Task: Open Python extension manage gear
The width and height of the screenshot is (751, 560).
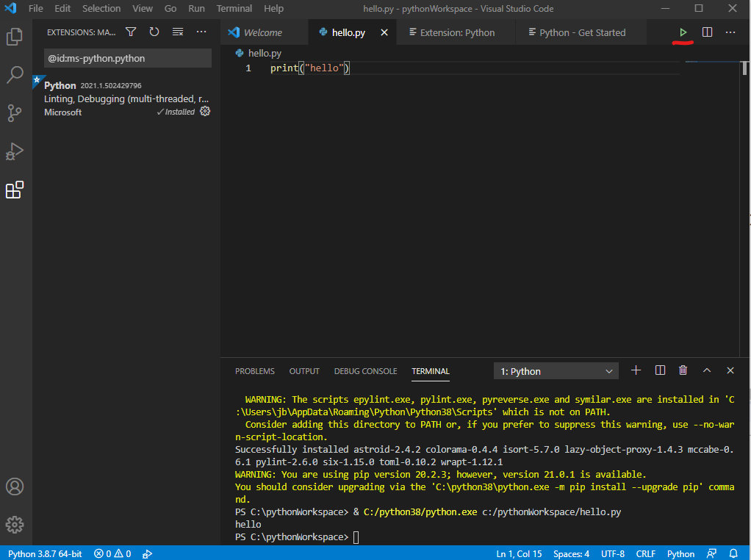Action: click(x=205, y=111)
